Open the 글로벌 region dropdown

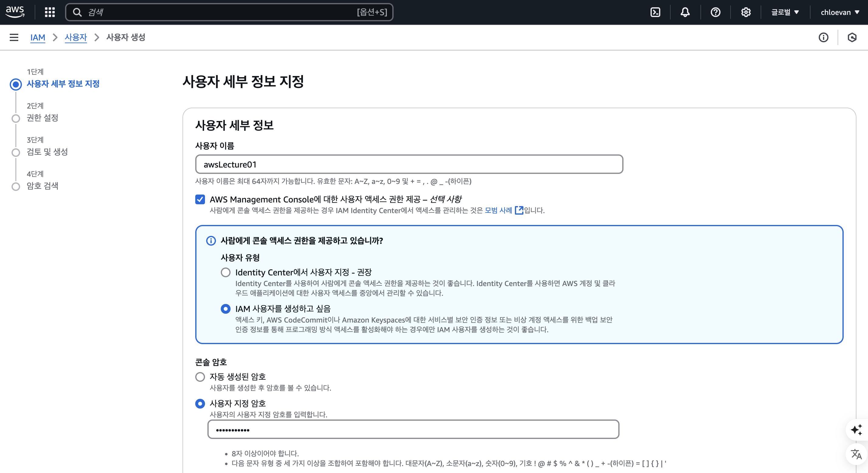(785, 12)
